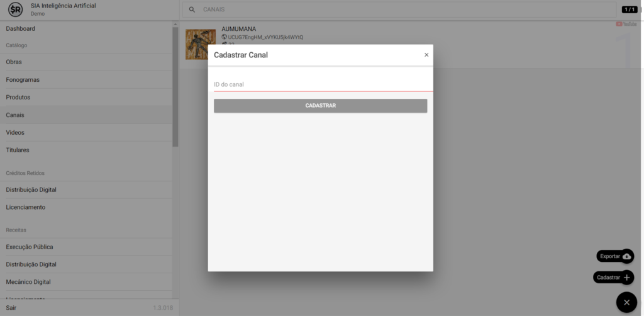Click the search magnifier icon
Viewport: 644px width, 316px height.
click(x=192, y=10)
